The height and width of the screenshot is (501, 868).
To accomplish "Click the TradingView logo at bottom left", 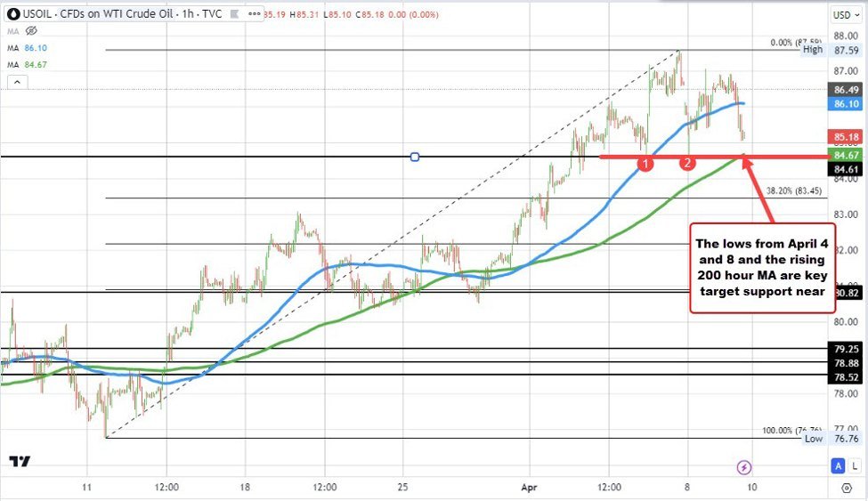I will [x=19, y=461].
